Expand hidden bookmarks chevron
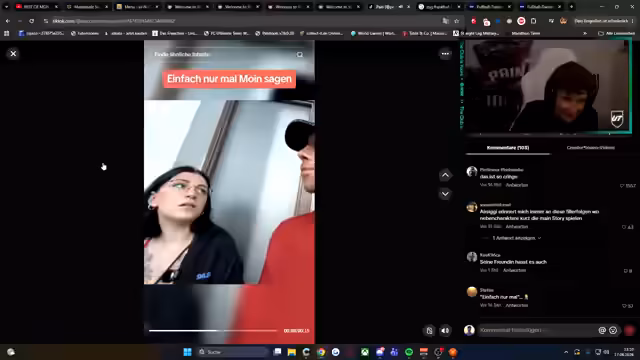This screenshot has width=640, height=360. click(x=585, y=33)
